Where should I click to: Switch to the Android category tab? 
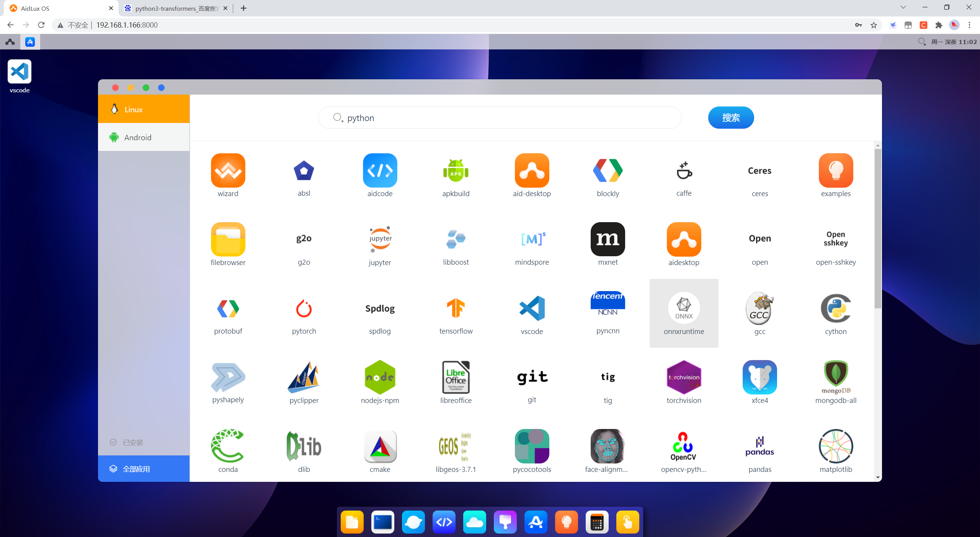[144, 137]
